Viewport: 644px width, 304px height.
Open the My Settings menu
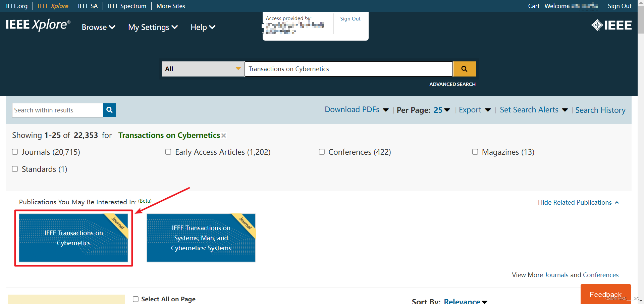point(153,27)
